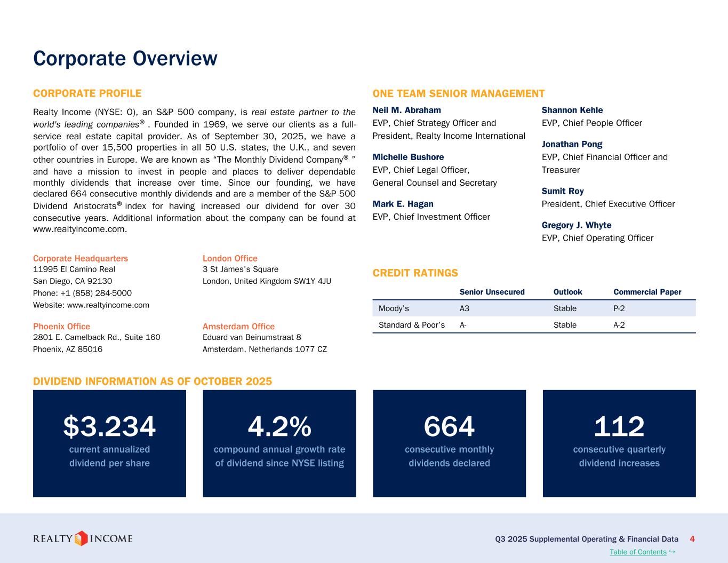Click the London Office heading

(230, 258)
